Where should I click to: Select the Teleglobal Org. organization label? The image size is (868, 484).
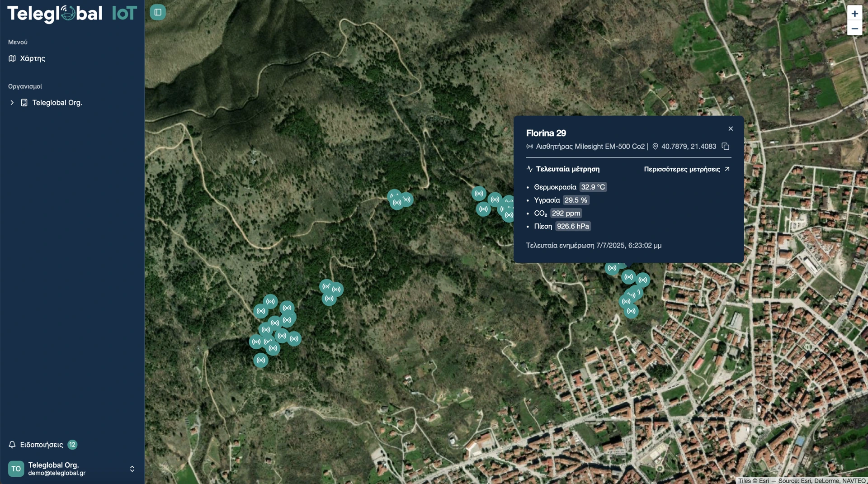pyautogui.click(x=57, y=103)
